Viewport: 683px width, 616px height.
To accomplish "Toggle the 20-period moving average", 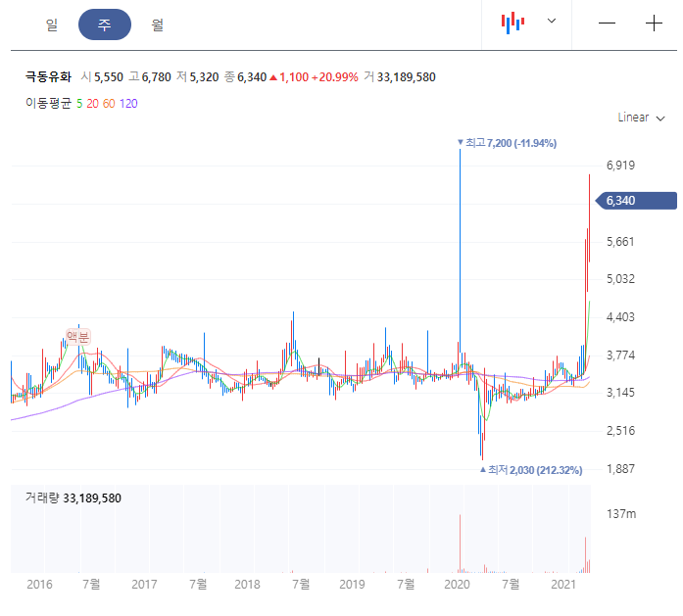I will click(92, 104).
